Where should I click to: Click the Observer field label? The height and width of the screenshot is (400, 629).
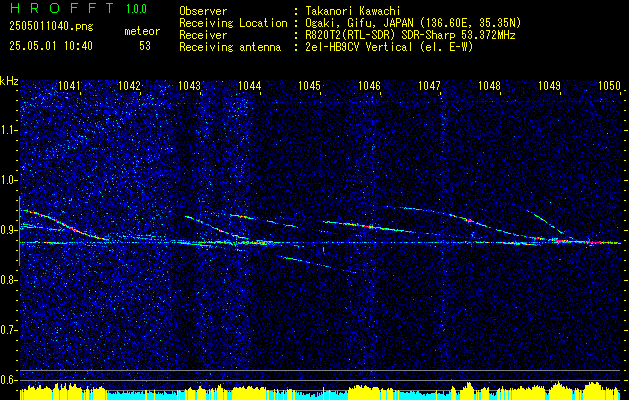pyautogui.click(x=203, y=11)
